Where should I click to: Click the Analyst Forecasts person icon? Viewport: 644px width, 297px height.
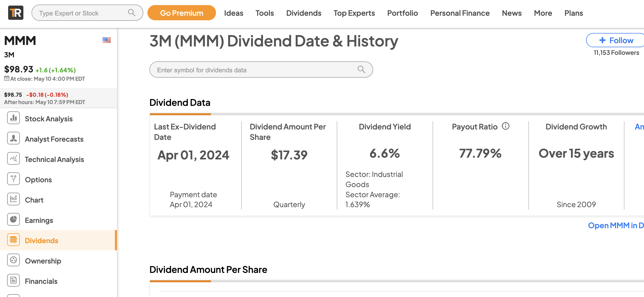point(13,138)
